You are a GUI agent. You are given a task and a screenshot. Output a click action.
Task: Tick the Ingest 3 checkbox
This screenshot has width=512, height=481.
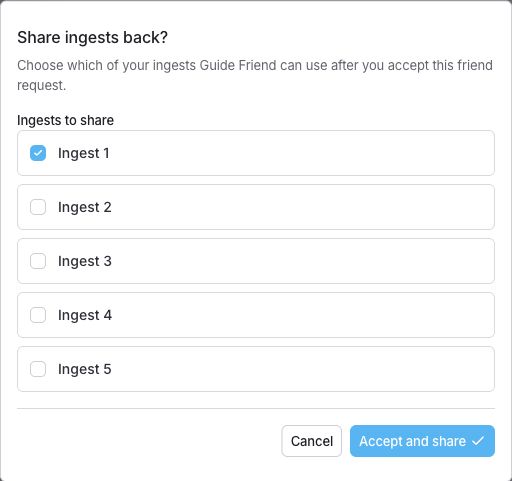point(38,261)
